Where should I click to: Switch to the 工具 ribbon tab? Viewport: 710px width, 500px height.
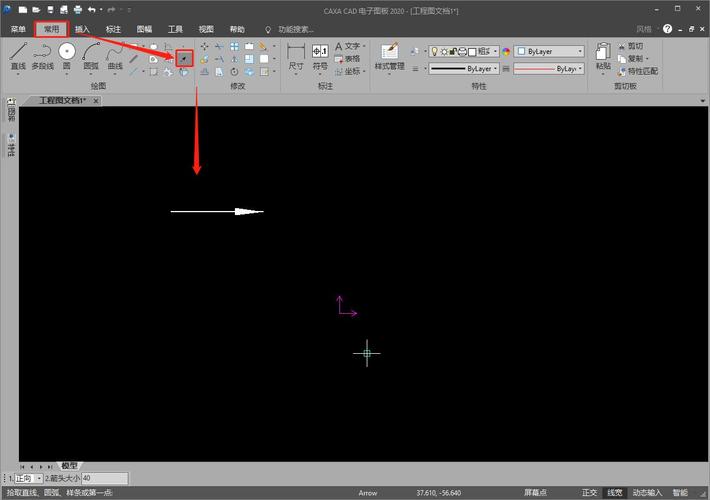tap(175, 29)
